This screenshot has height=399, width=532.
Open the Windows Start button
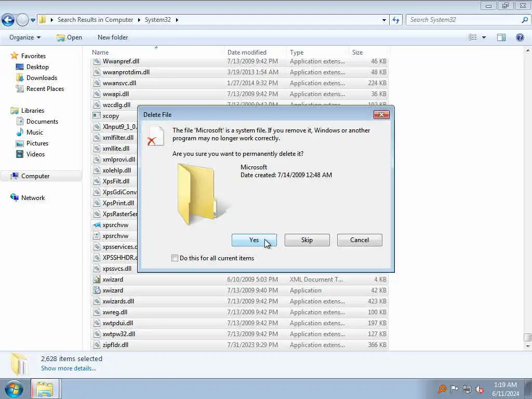tap(14, 389)
